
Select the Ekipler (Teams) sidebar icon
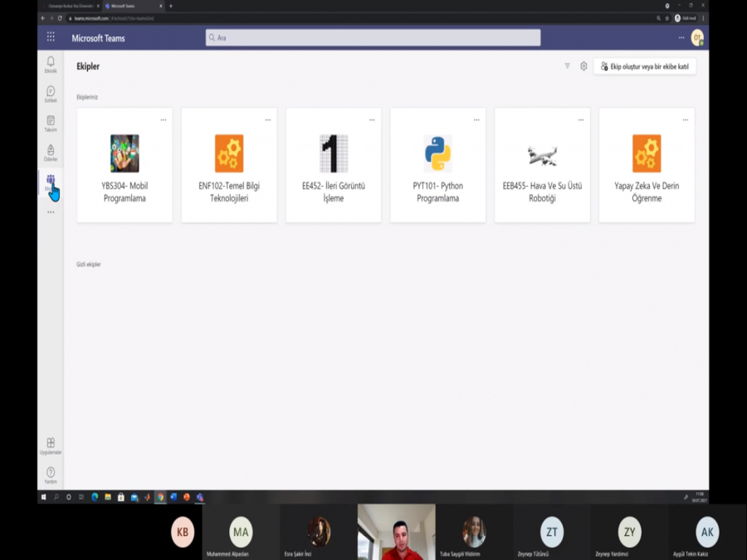click(51, 183)
